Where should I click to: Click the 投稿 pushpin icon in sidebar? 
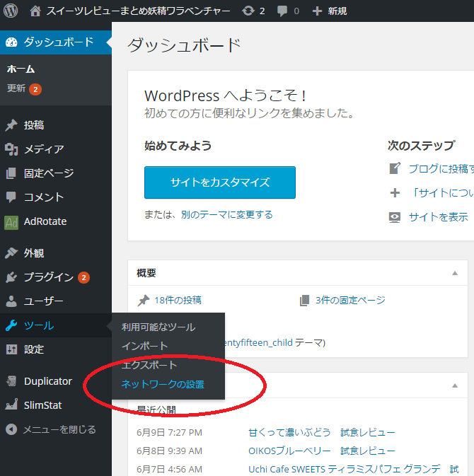click(11, 125)
